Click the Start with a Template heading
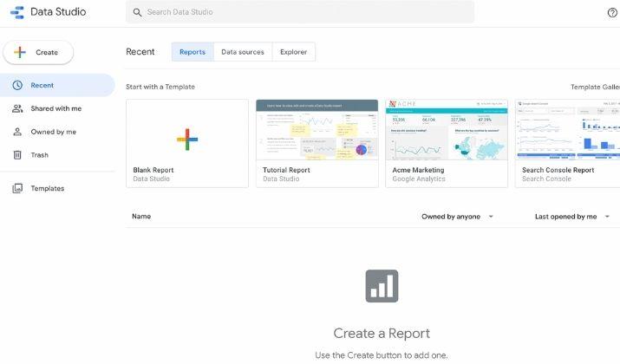The height and width of the screenshot is (364, 620). pos(160,87)
